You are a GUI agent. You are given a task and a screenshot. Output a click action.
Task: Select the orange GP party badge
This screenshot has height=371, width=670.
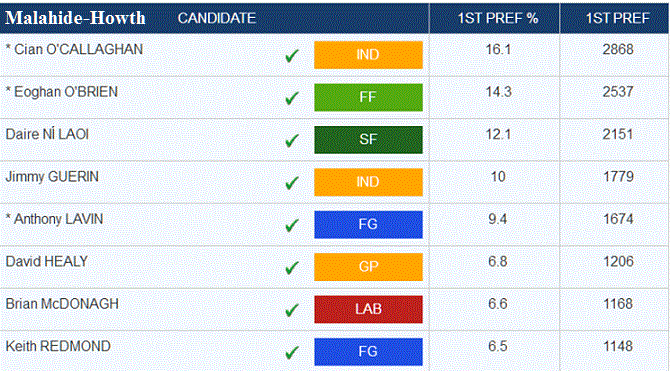[x=368, y=267]
